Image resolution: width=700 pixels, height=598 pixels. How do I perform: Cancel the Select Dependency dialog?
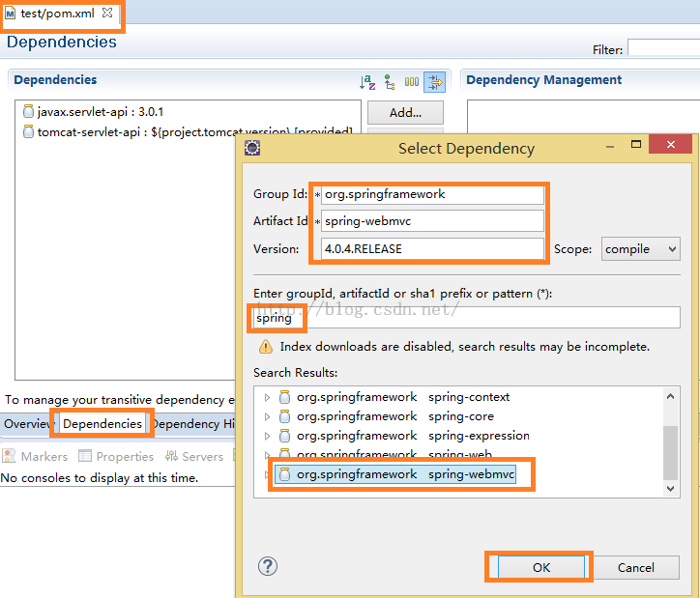[636, 567]
